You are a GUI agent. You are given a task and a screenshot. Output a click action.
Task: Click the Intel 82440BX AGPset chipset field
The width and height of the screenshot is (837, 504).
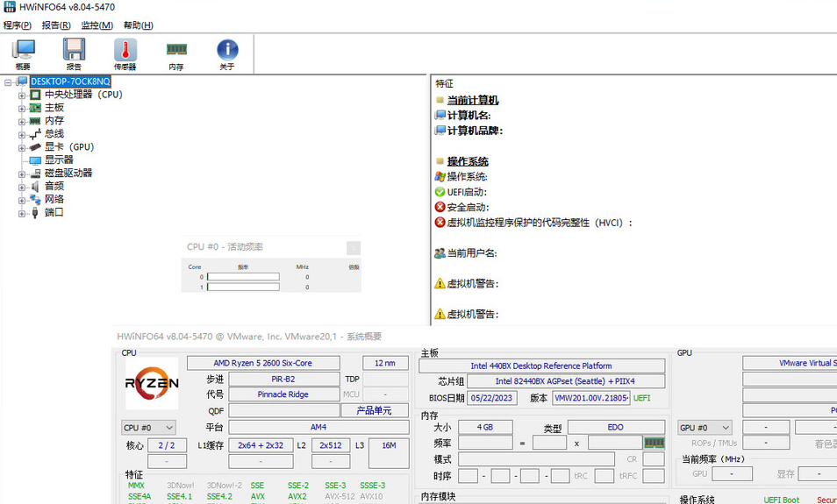pos(566,381)
